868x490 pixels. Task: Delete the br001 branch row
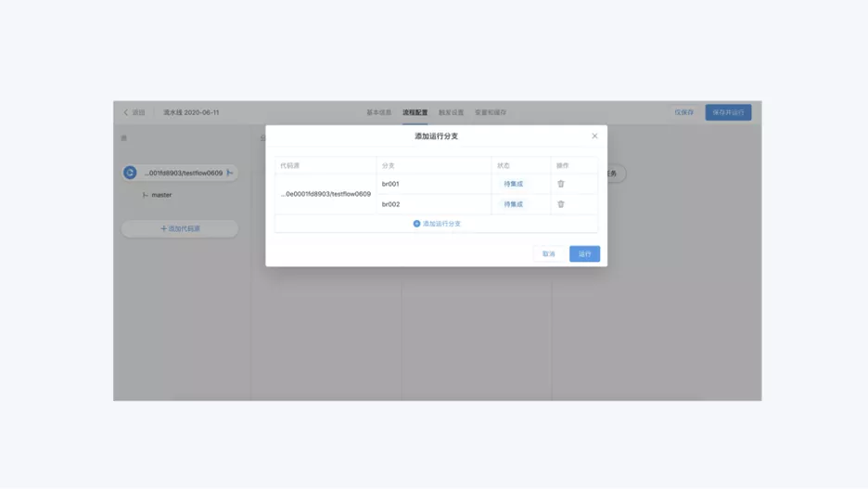(x=561, y=184)
